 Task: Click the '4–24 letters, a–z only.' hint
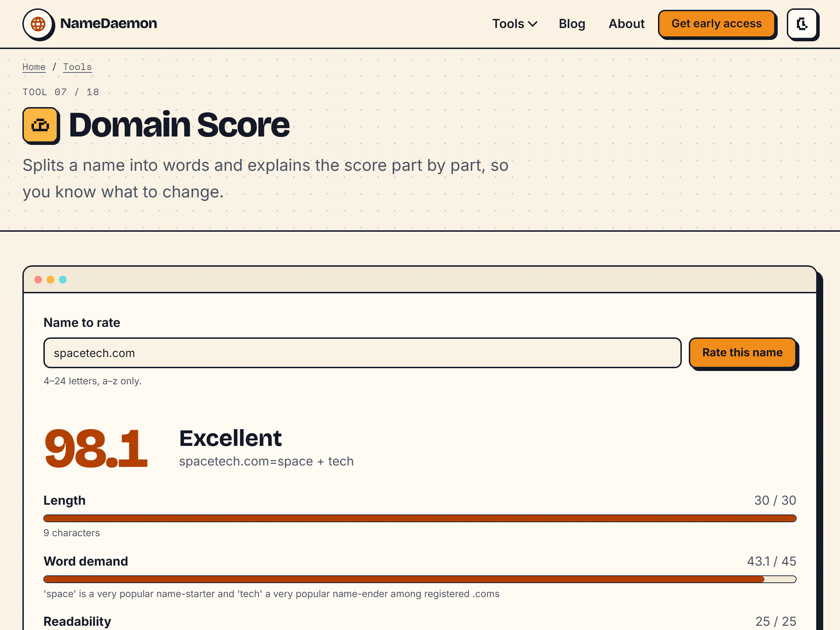93,381
